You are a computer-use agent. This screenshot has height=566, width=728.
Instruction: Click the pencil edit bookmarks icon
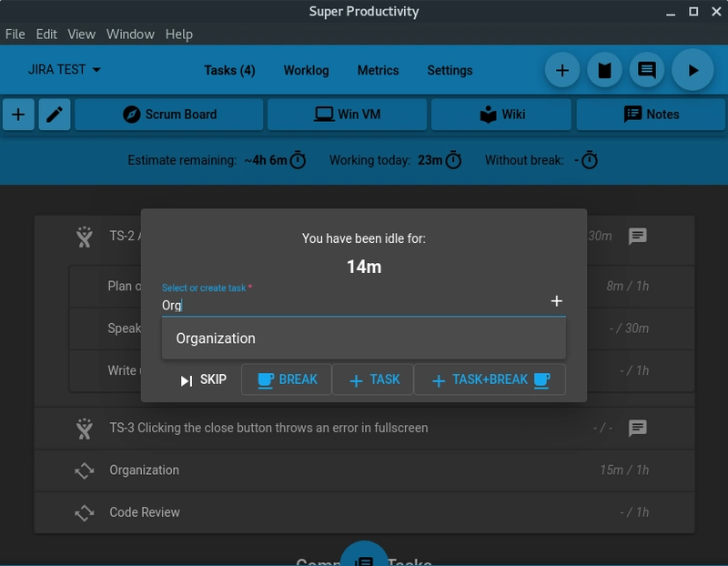coord(55,115)
